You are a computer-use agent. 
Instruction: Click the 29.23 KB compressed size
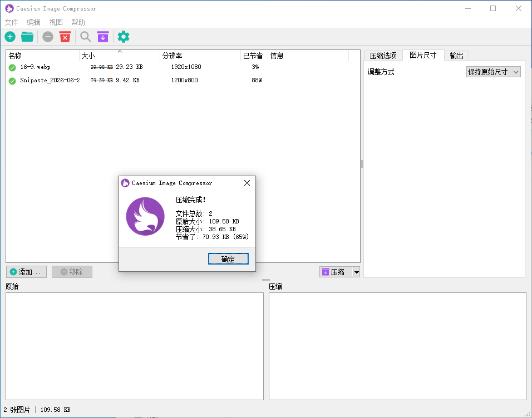[129, 67]
